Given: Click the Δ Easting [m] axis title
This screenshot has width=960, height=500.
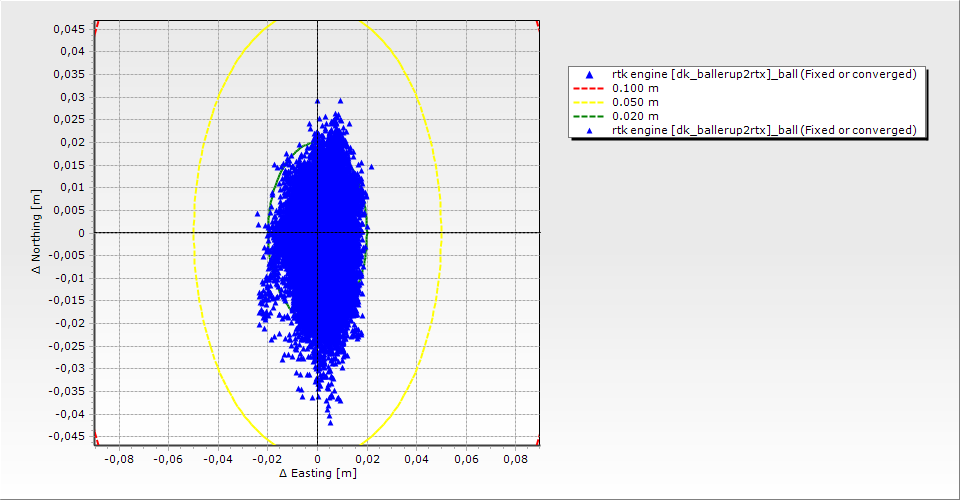Looking at the screenshot, I should click(x=318, y=473).
